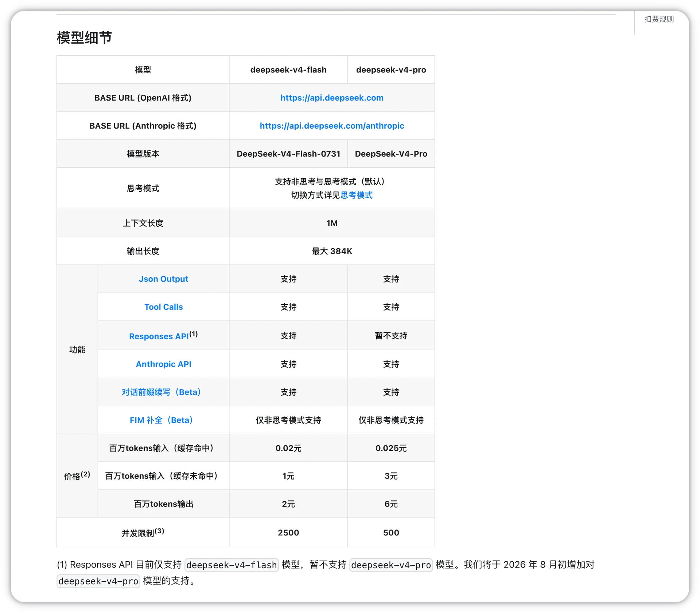Click the 切换方式详见 text

pos(315,195)
